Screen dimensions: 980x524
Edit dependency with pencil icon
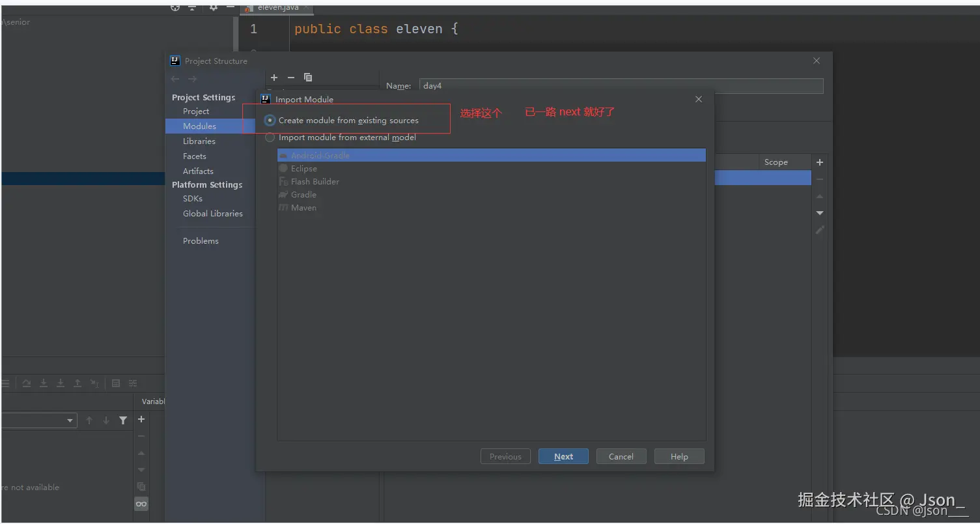(820, 230)
